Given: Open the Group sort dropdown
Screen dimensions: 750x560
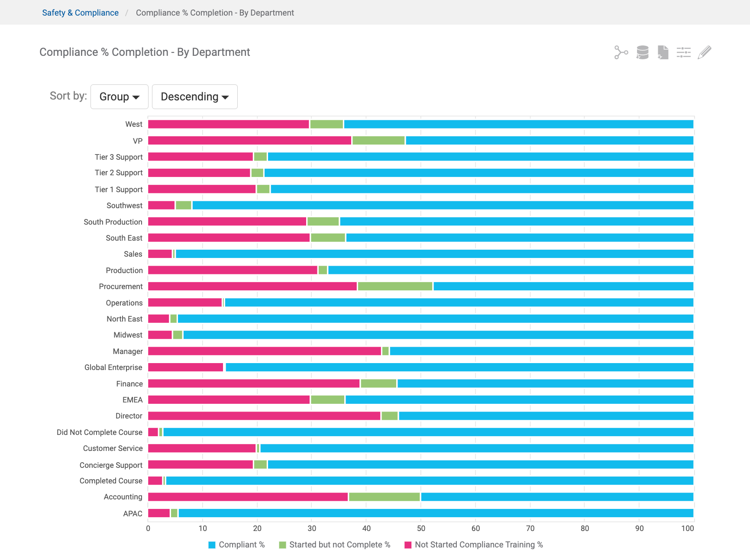Looking at the screenshot, I should click(119, 97).
